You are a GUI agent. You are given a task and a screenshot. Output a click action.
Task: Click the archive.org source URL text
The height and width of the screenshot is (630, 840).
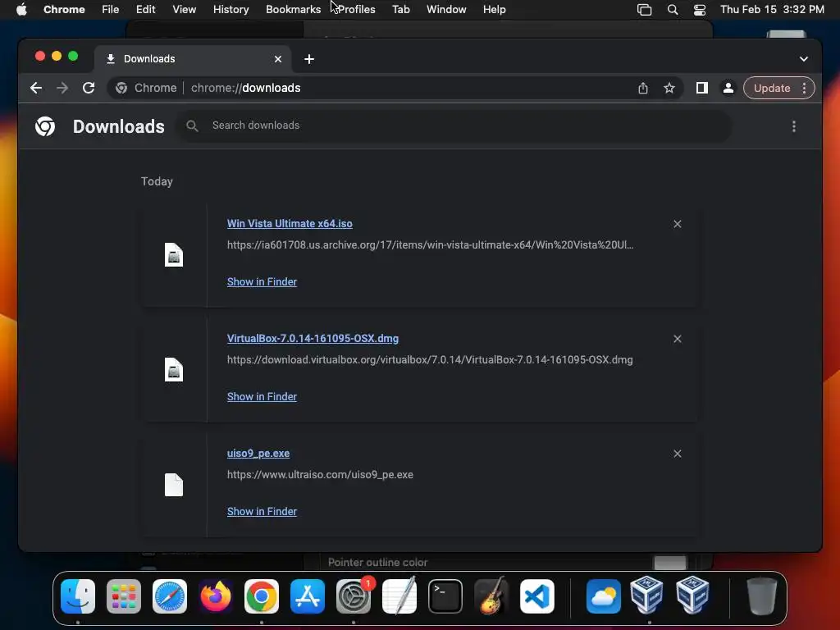430,244
